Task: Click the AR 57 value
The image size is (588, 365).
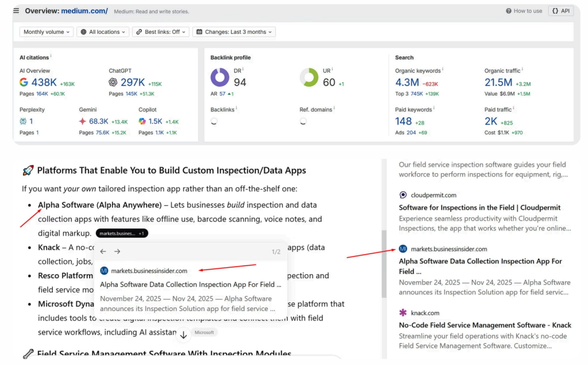Action: [x=222, y=94]
